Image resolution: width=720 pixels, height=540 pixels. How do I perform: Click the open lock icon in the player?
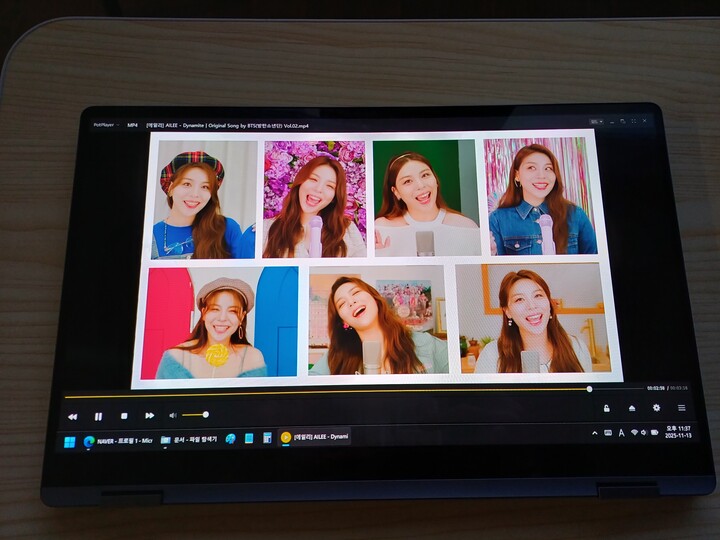[x=606, y=408]
